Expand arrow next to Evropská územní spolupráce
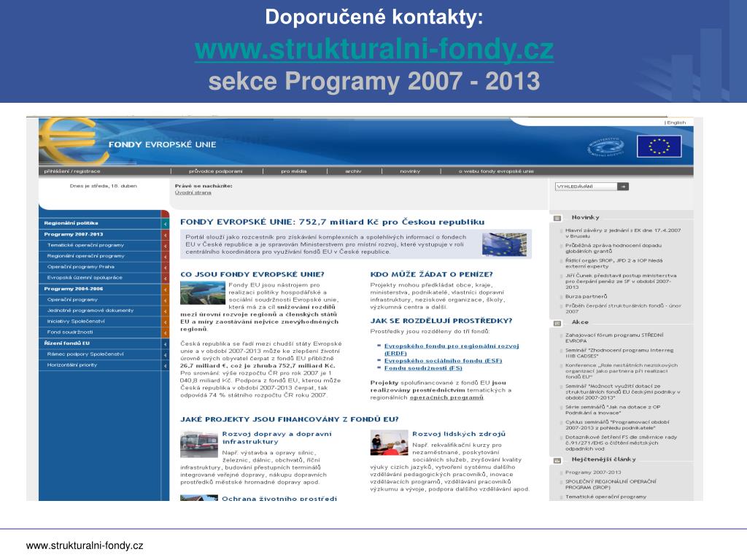Image resolution: width=747 pixels, height=560 pixels. (x=166, y=278)
